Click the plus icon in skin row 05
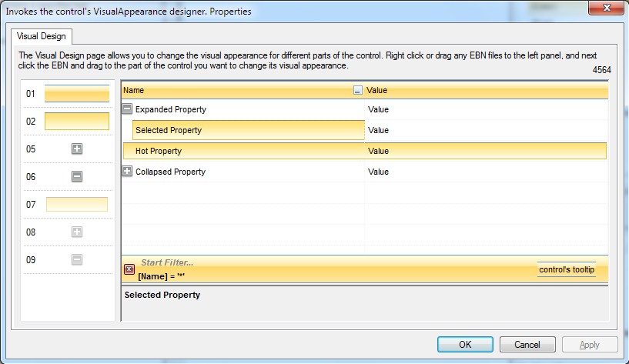The width and height of the screenshot is (629, 364). point(77,149)
